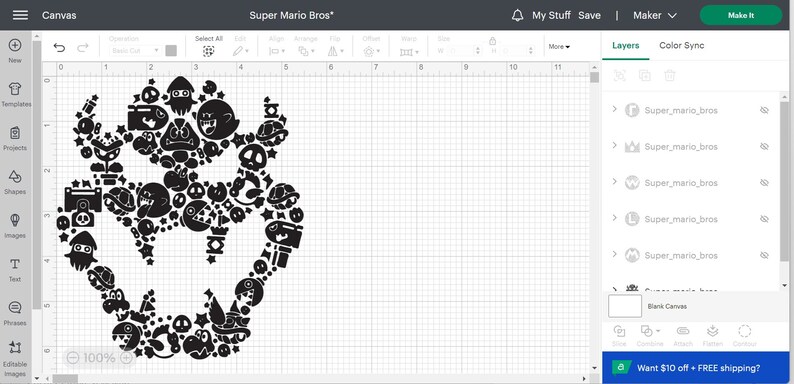Save the project
This screenshot has width=794, height=384.
589,15
